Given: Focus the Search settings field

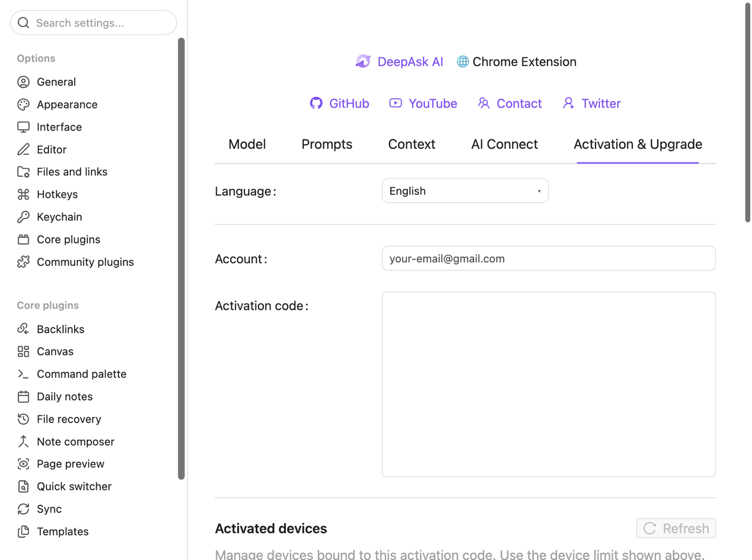Looking at the screenshot, I should pyautogui.click(x=93, y=22).
